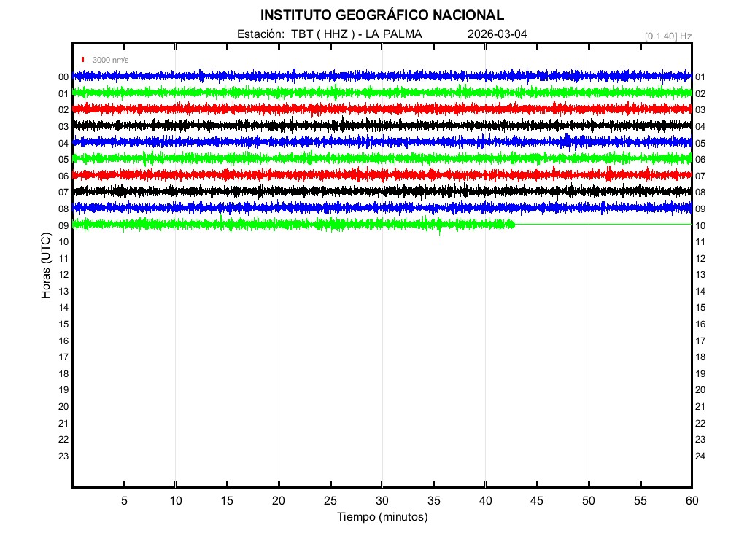Image resolution: width=747 pixels, height=560 pixels.
Task: Select the green trace on hour 01 row
Action: 382,93
